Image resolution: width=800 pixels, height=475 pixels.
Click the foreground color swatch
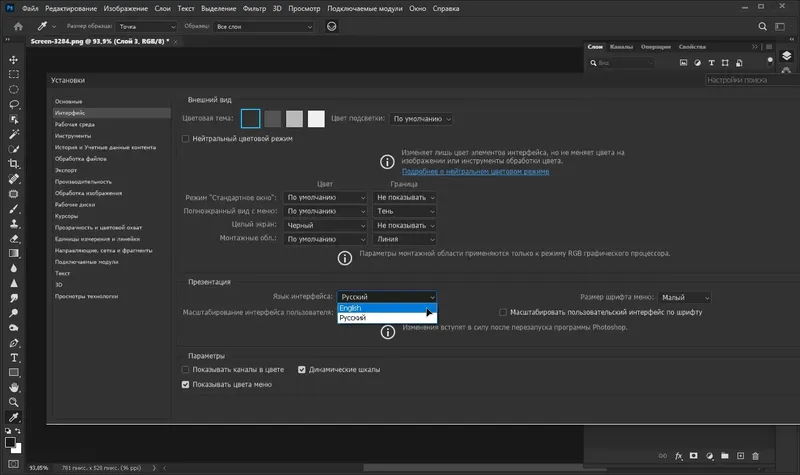click(10, 442)
